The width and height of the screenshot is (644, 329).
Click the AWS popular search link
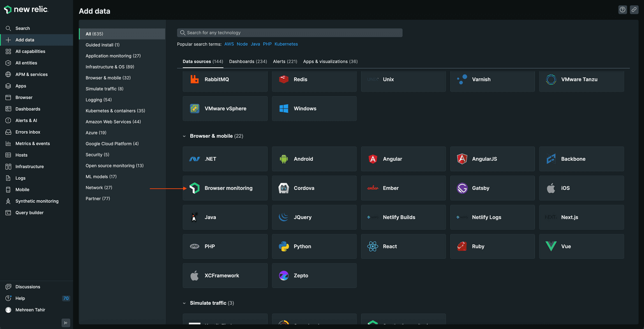(x=229, y=44)
